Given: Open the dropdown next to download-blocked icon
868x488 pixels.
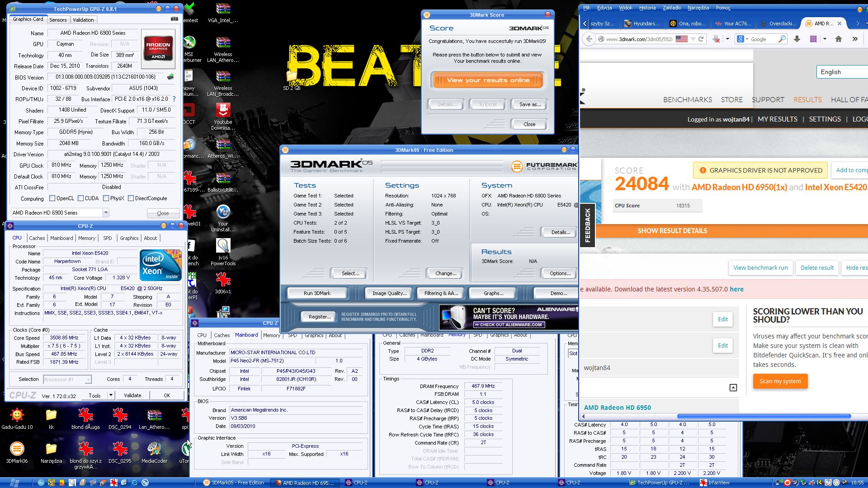Looking at the screenshot, I should 727,39.
